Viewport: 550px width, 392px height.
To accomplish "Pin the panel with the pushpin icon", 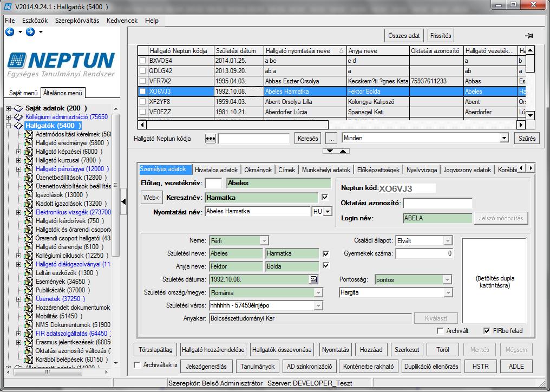I will coord(529,36).
